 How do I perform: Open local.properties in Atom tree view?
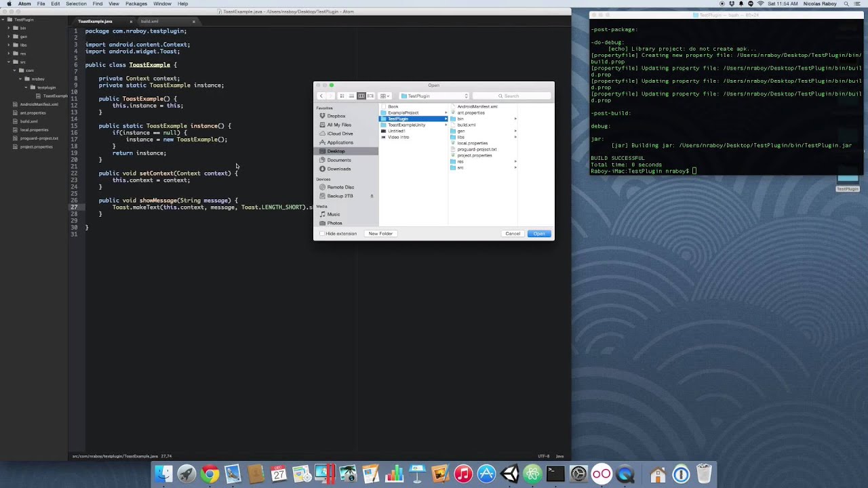pyautogui.click(x=34, y=129)
